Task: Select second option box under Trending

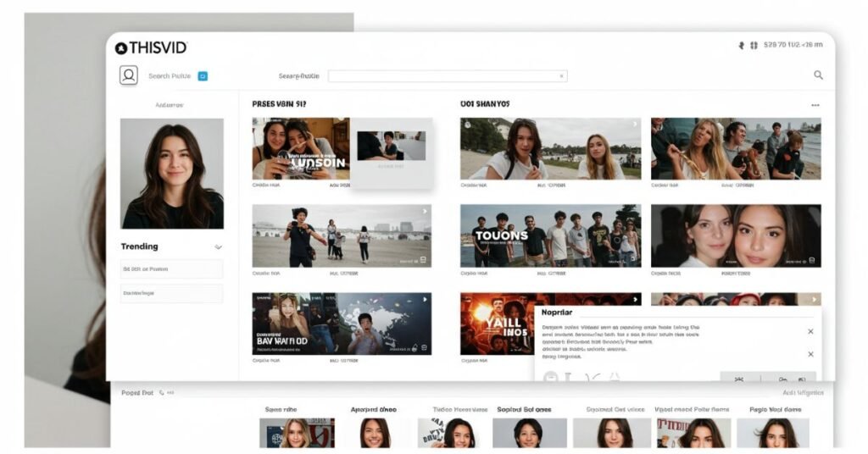Action: (171, 293)
